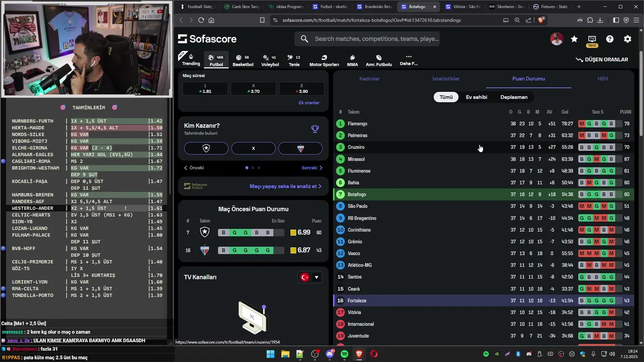Open Düşen Oranlar link
Viewport: 644px width, 362px height.
602,59
